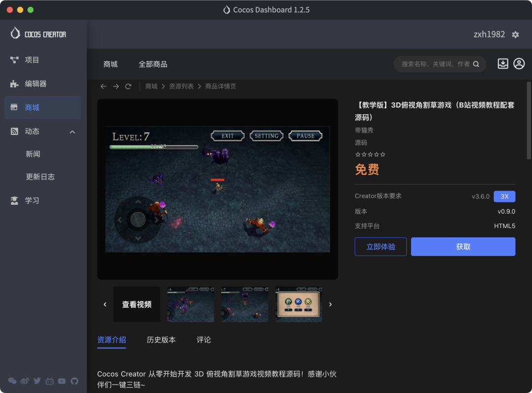
Task: Open the 新闻 news page
Action: point(33,154)
